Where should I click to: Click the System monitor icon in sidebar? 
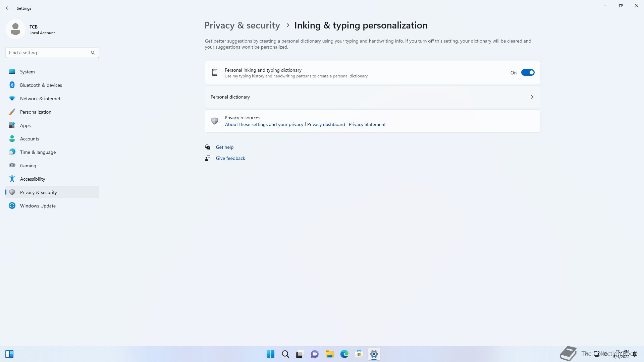(x=12, y=71)
